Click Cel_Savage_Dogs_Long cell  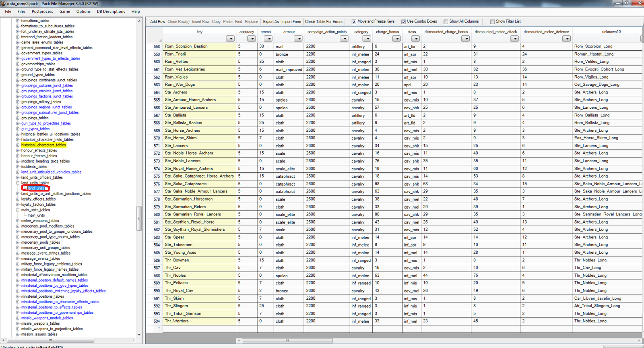click(x=608, y=85)
